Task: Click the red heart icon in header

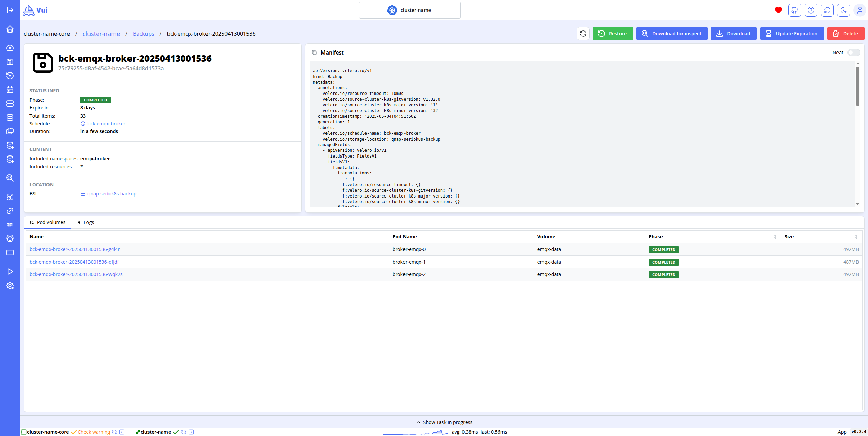Action: [778, 10]
